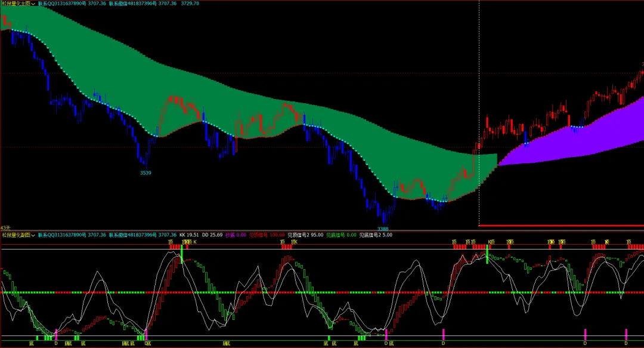Click the tall green bar near first 顶 signal

pyautogui.click(x=181, y=254)
